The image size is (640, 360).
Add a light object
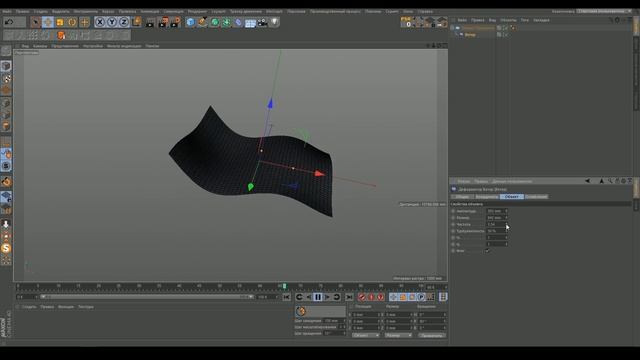click(x=275, y=22)
